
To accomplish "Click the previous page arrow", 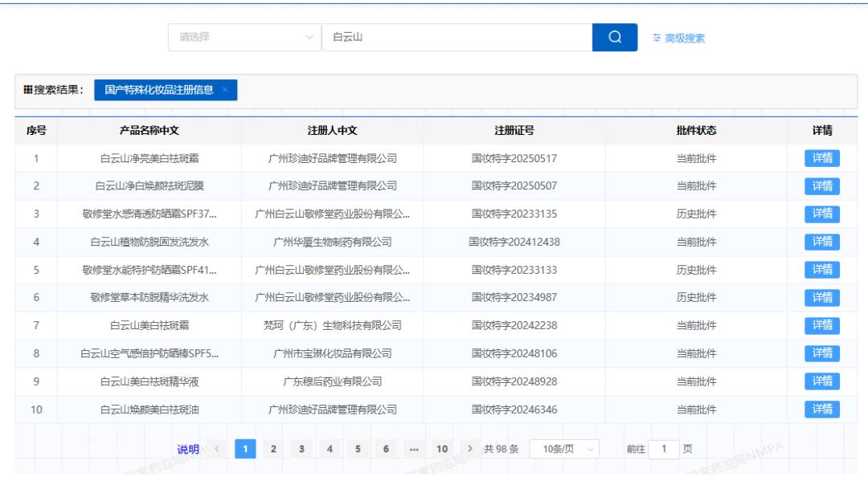I will click(216, 450).
